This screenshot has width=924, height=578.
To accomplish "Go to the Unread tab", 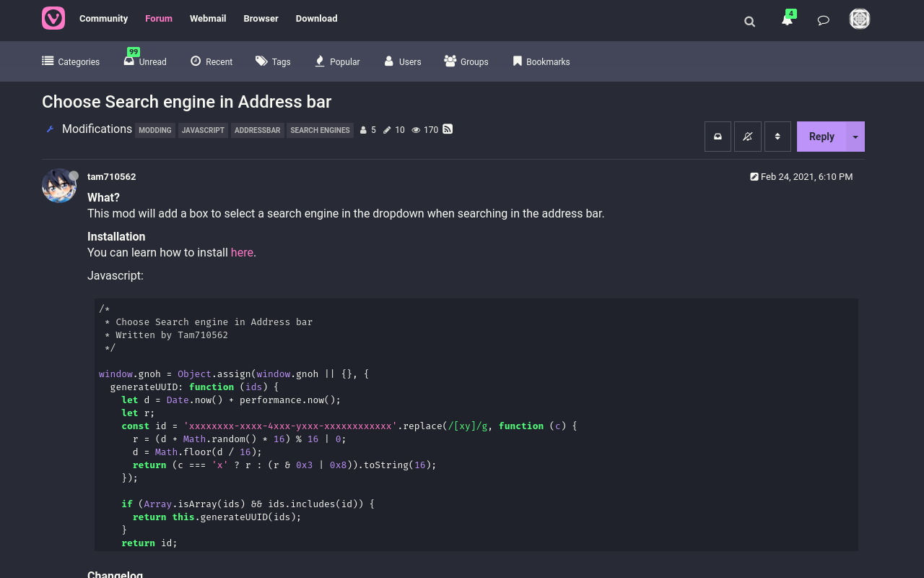I will tap(145, 62).
